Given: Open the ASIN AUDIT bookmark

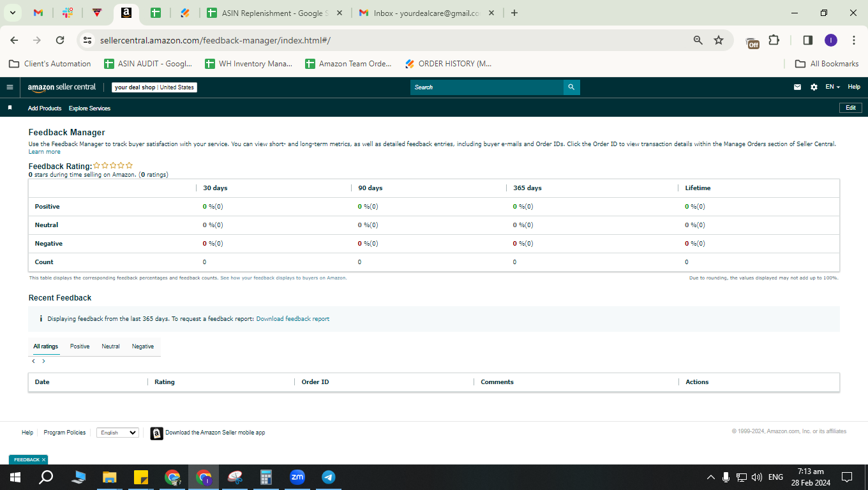Looking at the screenshot, I should (x=148, y=64).
